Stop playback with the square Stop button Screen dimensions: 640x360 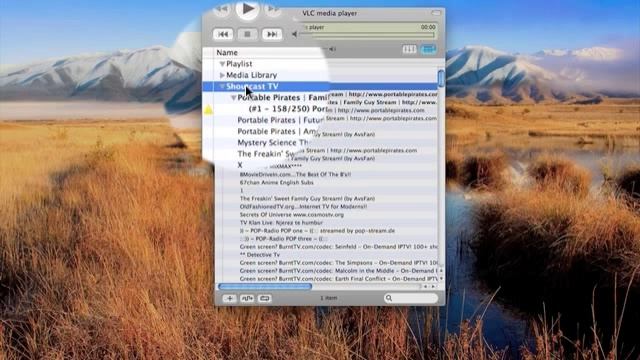point(247,34)
